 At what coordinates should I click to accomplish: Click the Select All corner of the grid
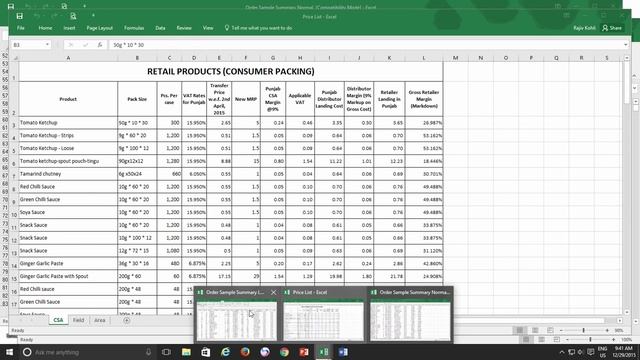tap(14, 58)
